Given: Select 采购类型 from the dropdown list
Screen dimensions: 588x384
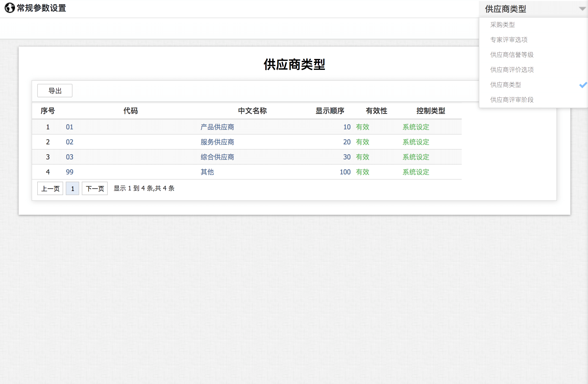Looking at the screenshot, I should pos(502,25).
